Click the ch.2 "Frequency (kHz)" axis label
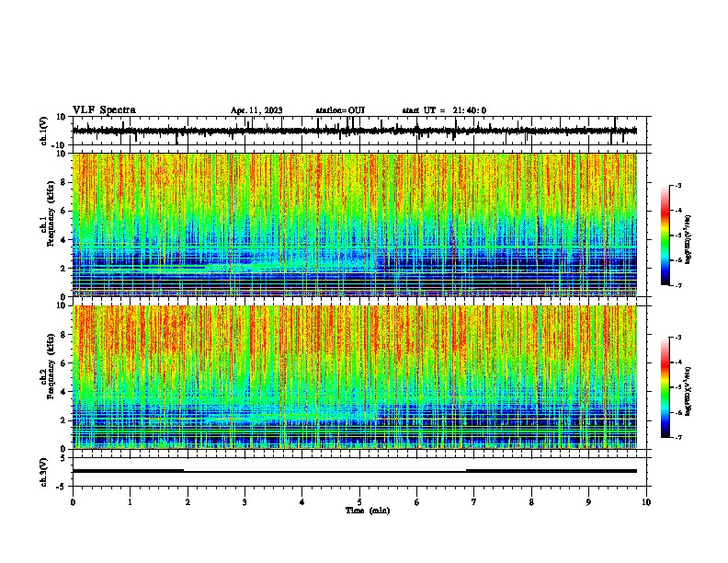Viewport: 728px width, 563px height. (51, 366)
